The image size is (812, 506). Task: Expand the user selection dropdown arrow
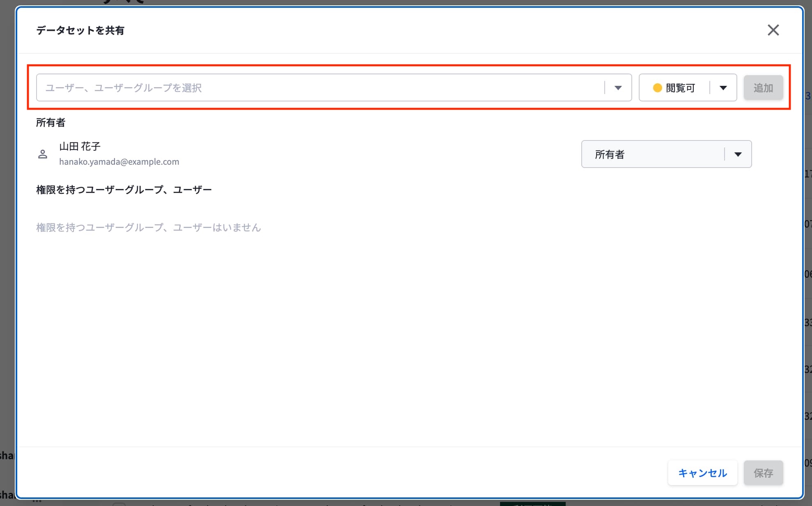click(x=618, y=87)
